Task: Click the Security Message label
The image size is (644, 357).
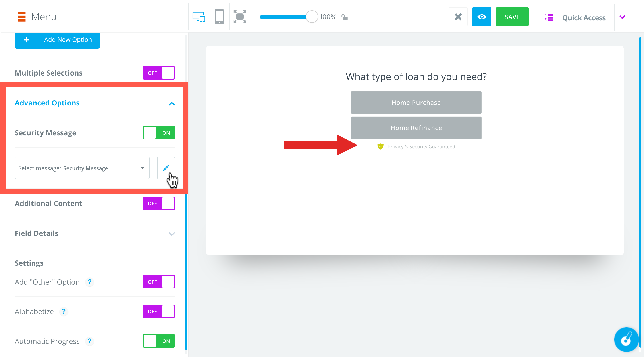Action: click(x=46, y=133)
